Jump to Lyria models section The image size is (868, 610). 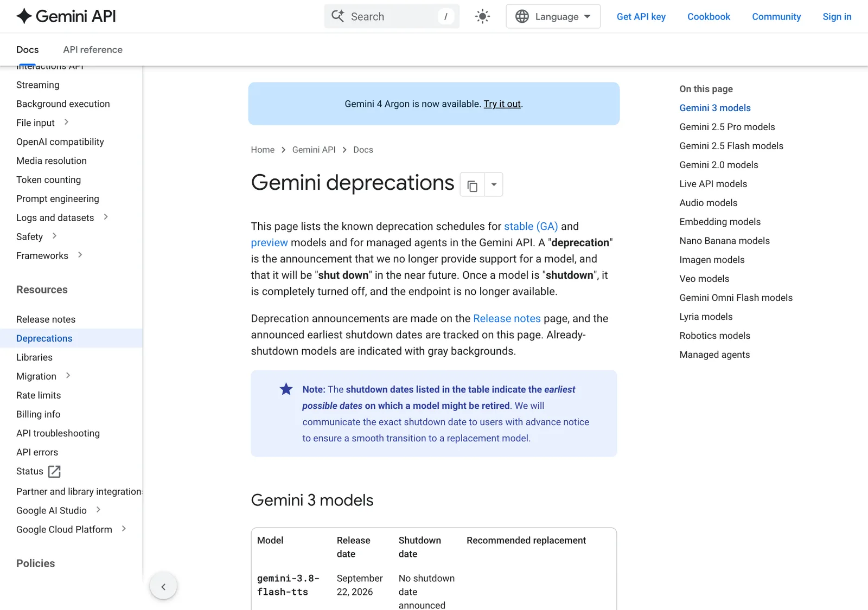pos(706,317)
